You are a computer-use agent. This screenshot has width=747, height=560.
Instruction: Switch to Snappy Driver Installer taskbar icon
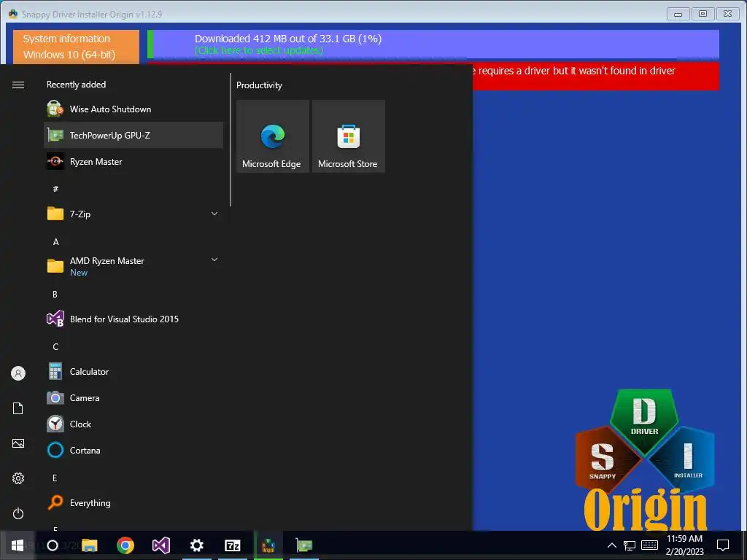click(x=268, y=545)
